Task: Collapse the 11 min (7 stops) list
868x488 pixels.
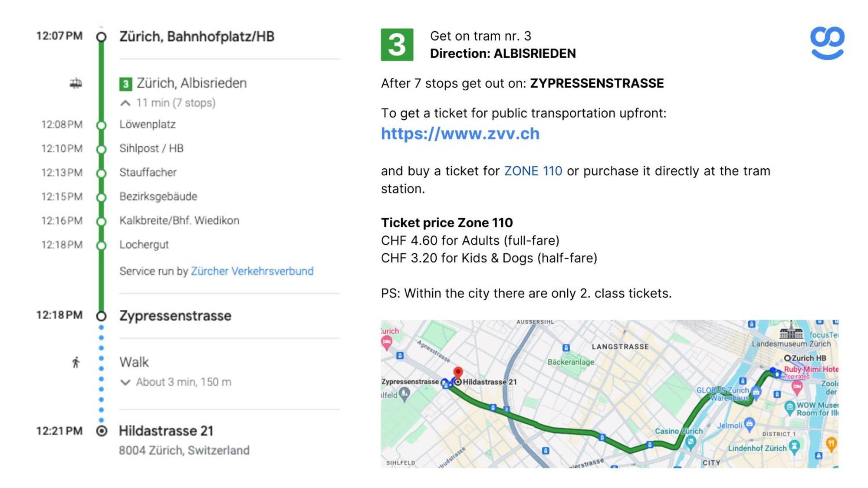Action: [x=125, y=103]
